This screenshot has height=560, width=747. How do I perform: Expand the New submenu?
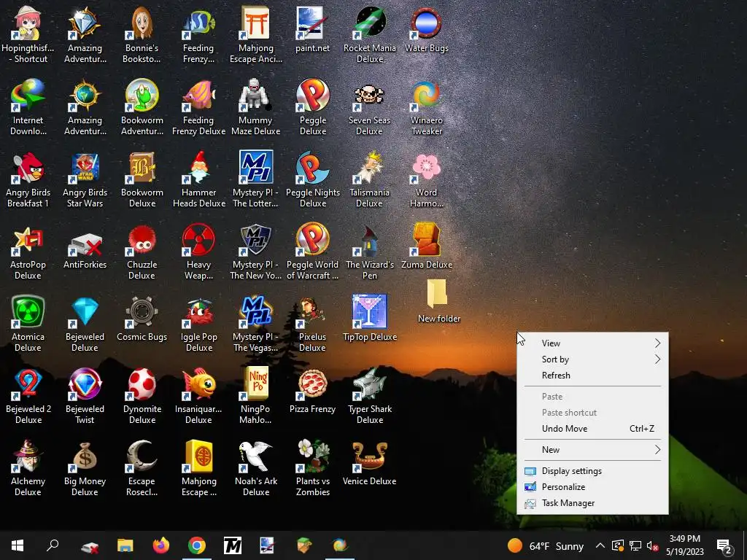592,449
